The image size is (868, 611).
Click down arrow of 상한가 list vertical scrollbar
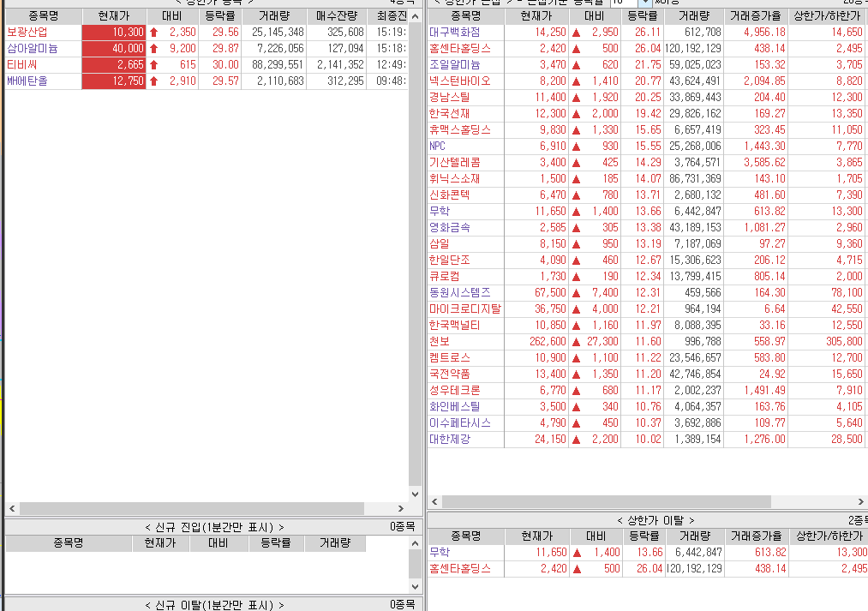416,494
